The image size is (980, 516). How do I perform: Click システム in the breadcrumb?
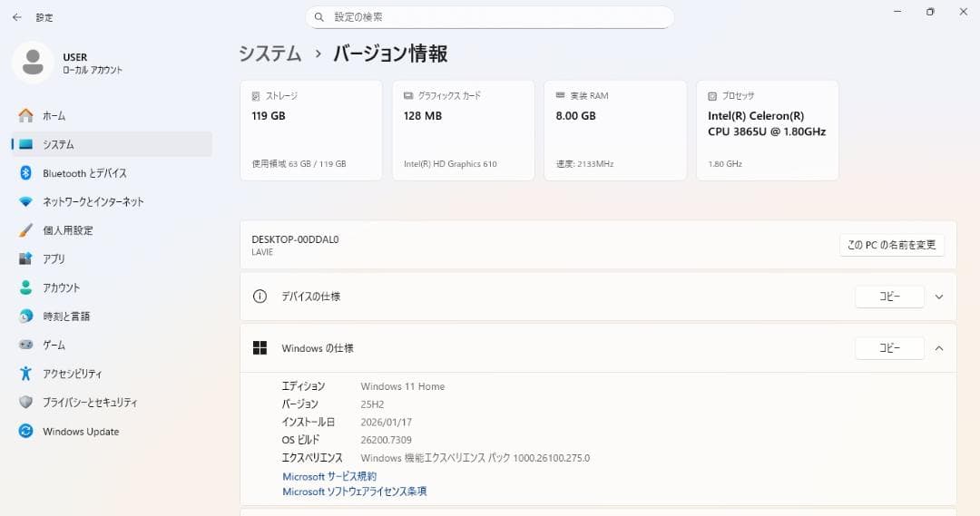click(270, 54)
